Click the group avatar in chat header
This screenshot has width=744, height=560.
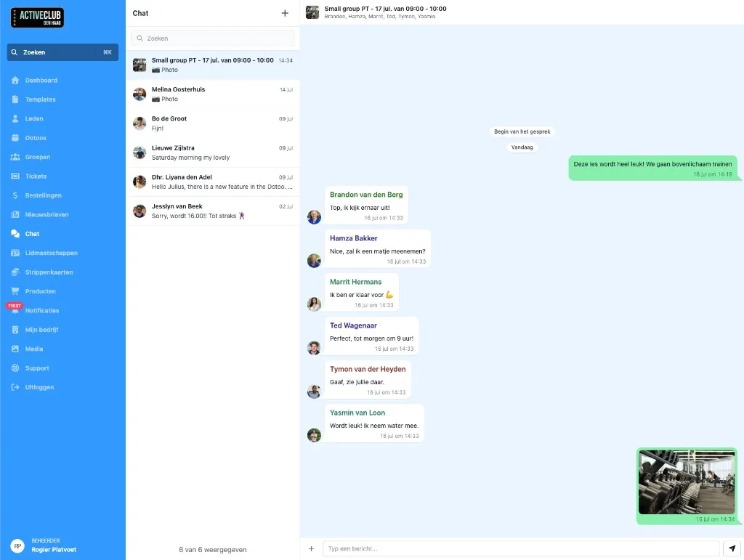(312, 12)
